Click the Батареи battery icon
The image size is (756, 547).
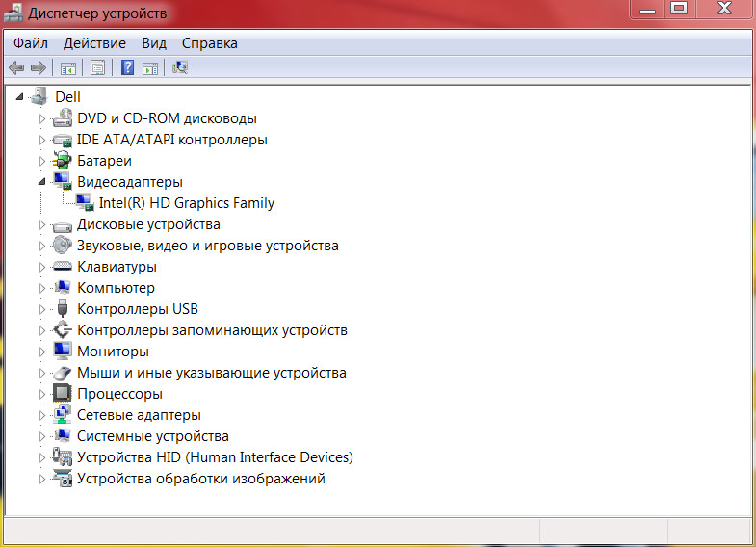63,161
